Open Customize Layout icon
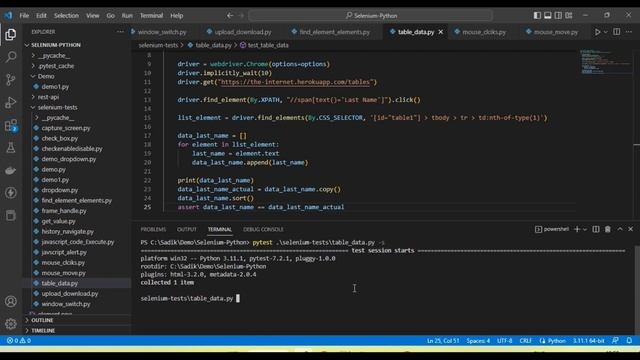The width and height of the screenshot is (640, 360). [569, 16]
